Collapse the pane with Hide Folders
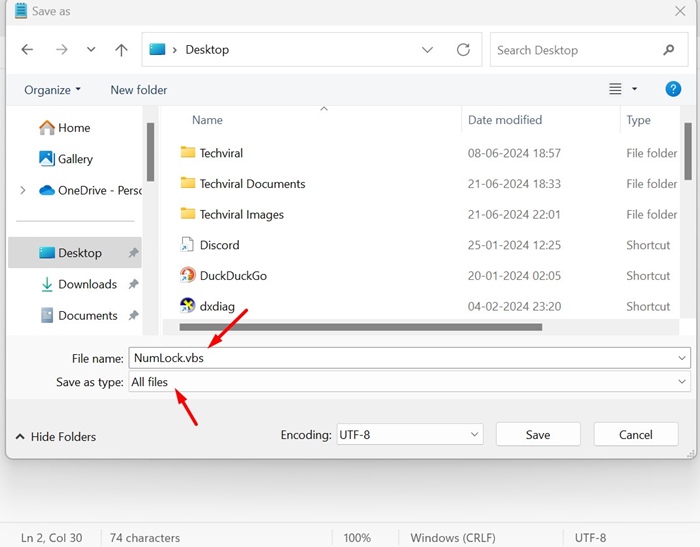This screenshot has width=700, height=547. pos(56,436)
